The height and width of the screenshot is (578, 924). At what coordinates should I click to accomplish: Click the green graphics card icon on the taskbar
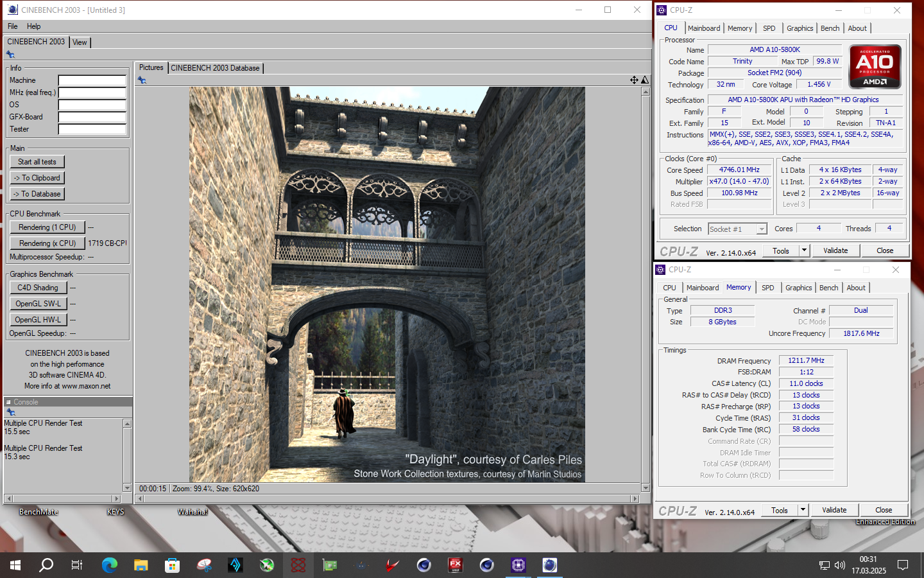point(330,565)
